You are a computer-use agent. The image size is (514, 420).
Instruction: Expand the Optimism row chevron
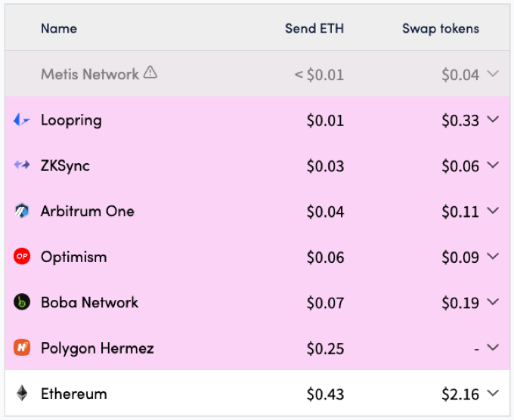click(x=494, y=257)
